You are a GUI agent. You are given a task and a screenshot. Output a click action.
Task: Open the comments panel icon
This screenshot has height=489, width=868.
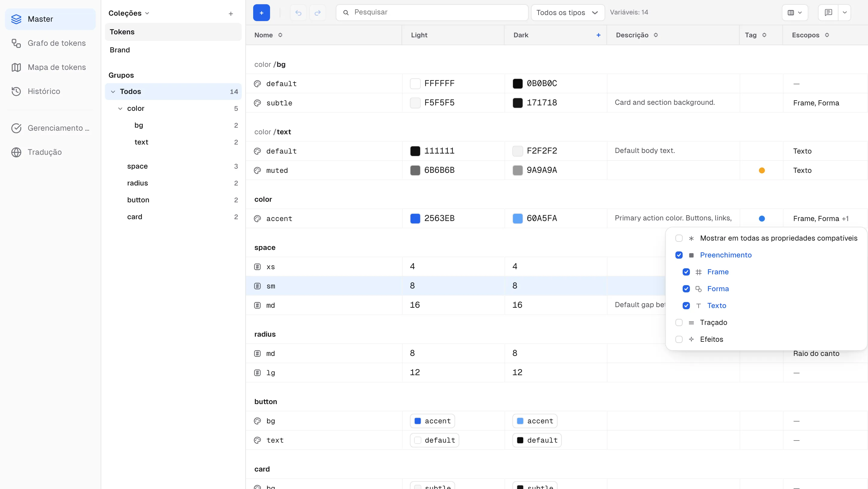(x=828, y=13)
